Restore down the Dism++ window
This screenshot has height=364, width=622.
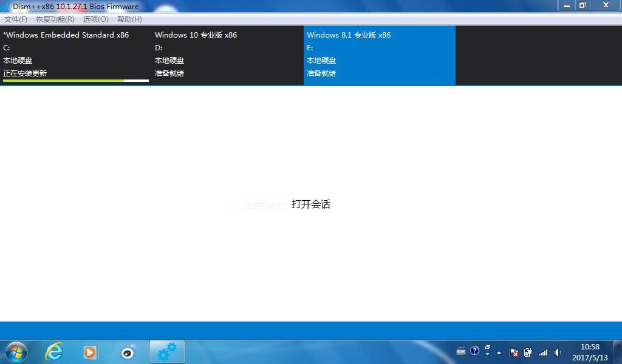583,5
